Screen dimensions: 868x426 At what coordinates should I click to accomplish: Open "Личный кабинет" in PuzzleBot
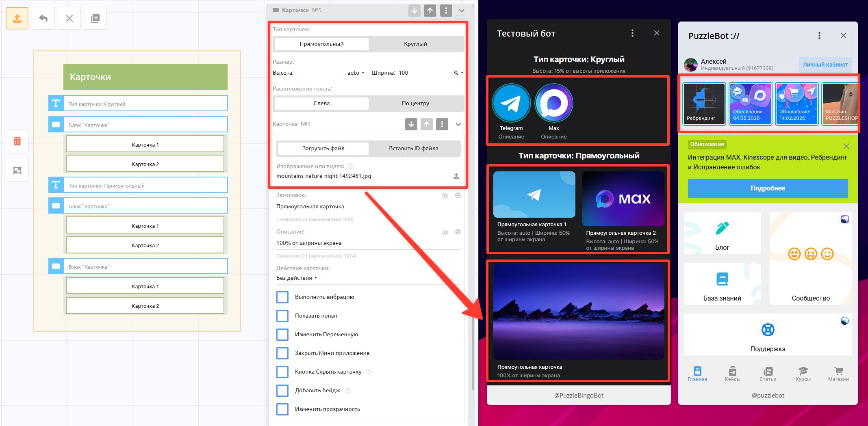[825, 65]
